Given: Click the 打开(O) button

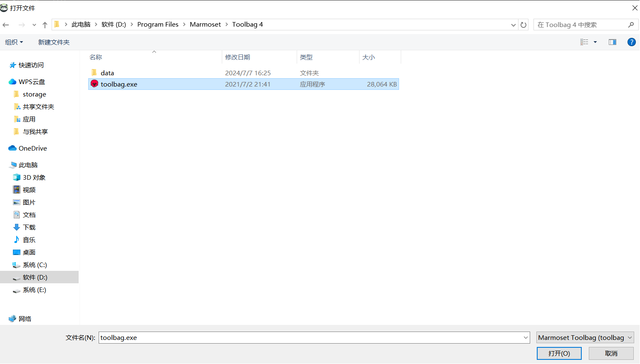Looking at the screenshot, I should pyautogui.click(x=559, y=353).
